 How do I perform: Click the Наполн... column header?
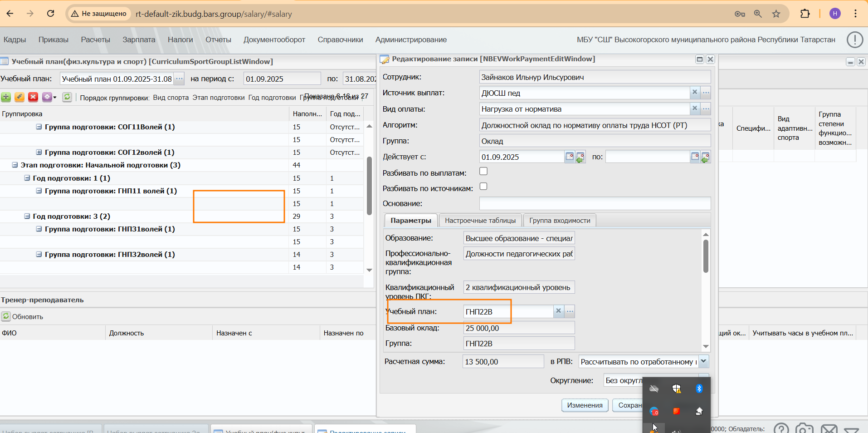[x=307, y=114]
